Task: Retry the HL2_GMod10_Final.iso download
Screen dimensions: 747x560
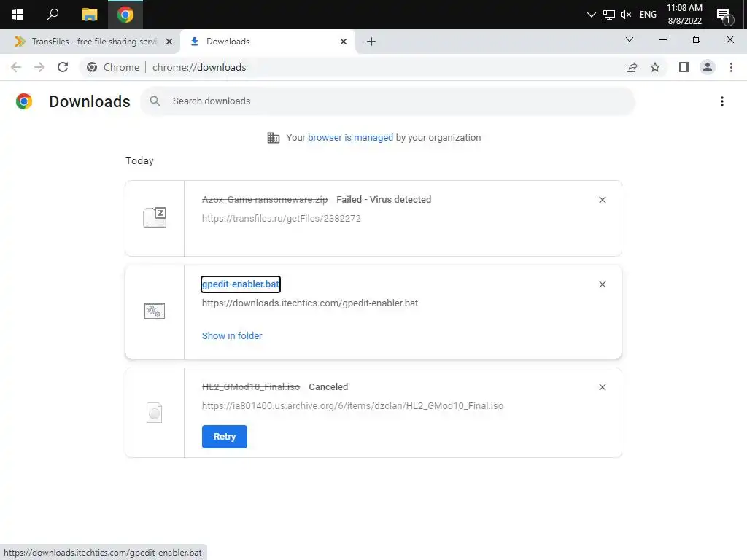Action: tap(225, 437)
